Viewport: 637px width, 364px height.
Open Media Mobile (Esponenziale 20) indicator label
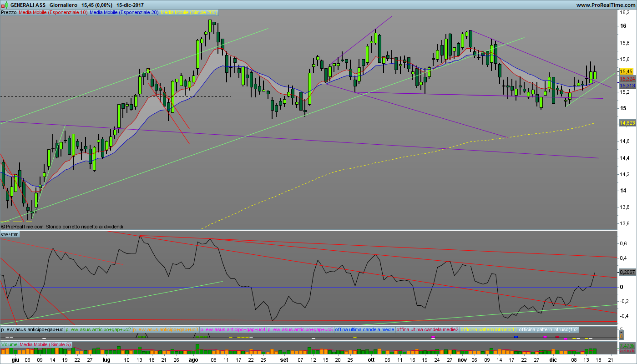124,12
